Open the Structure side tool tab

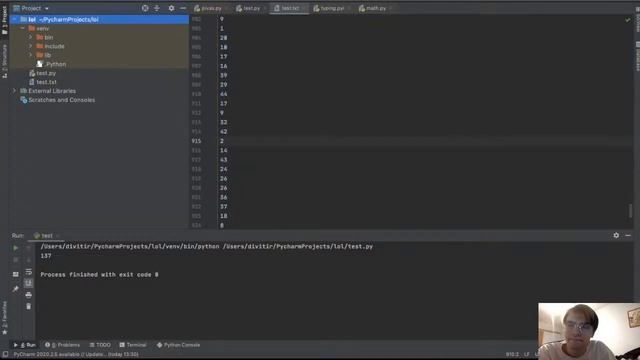click(4, 61)
